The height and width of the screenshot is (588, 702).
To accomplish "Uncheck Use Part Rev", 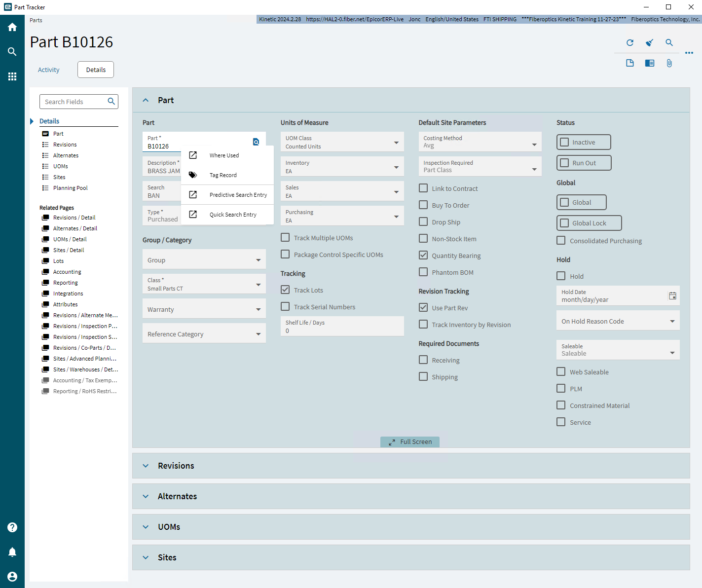I will click(423, 307).
